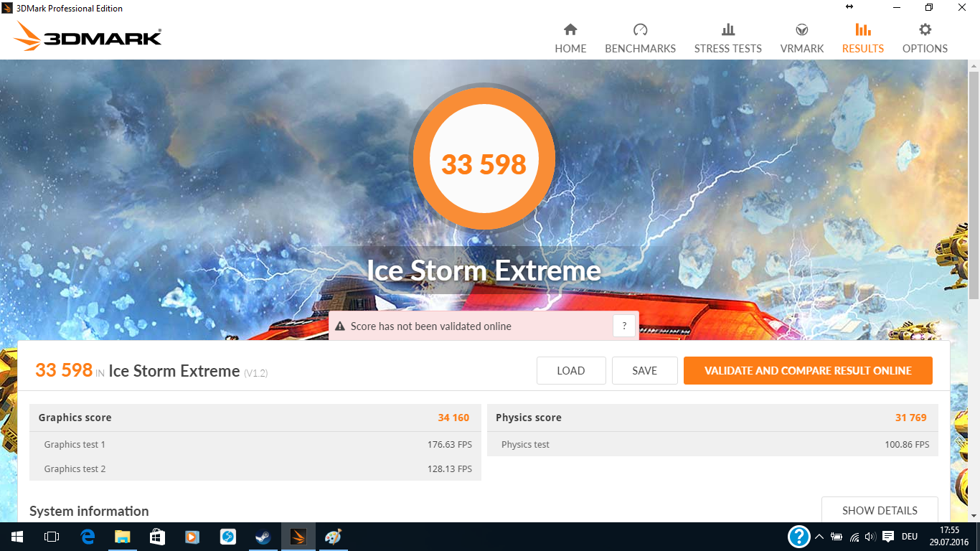Load a saved result with LOAD

point(571,371)
